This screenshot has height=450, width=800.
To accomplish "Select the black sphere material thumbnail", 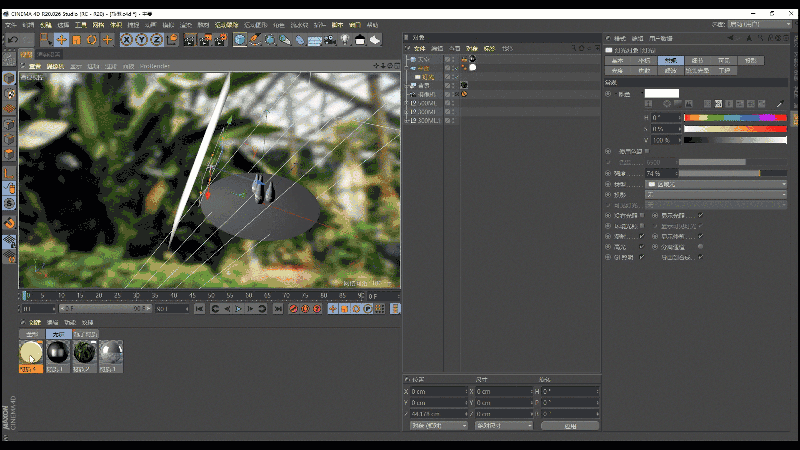I will point(57,352).
